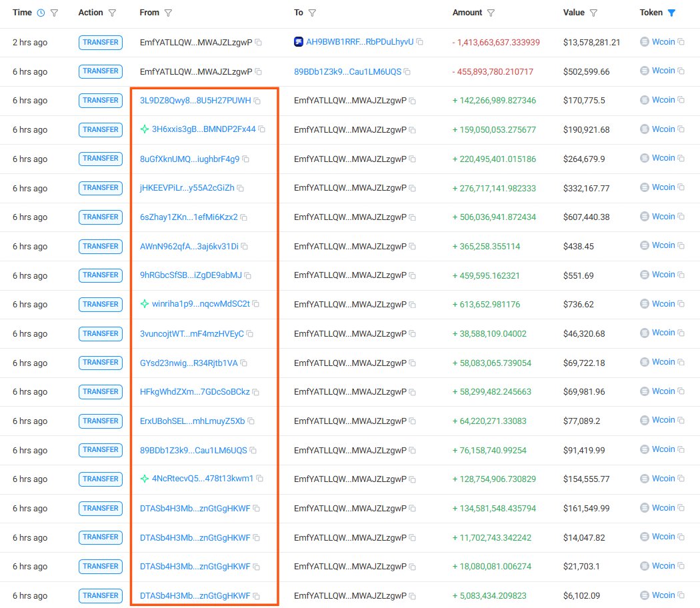Image resolution: width=700 pixels, height=608 pixels.
Task: Click TRANSFER badge in the $264,679.9 row
Action: pyautogui.click(x=101, y=159)
